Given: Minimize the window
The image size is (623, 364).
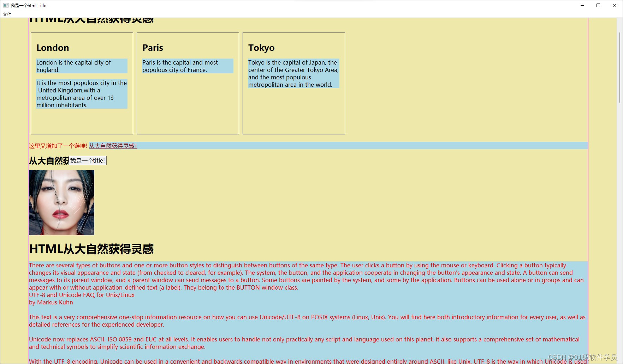Looking at the screenshot, I should coord(582,5).
